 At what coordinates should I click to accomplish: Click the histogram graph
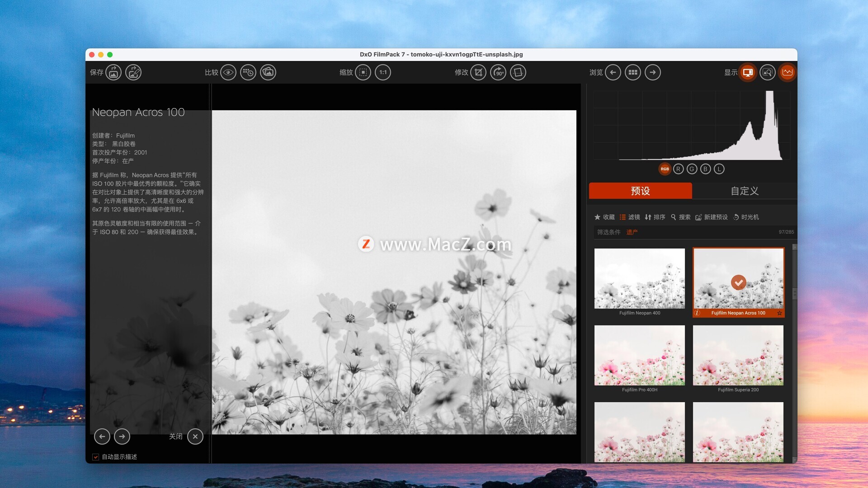coord(692,126)
